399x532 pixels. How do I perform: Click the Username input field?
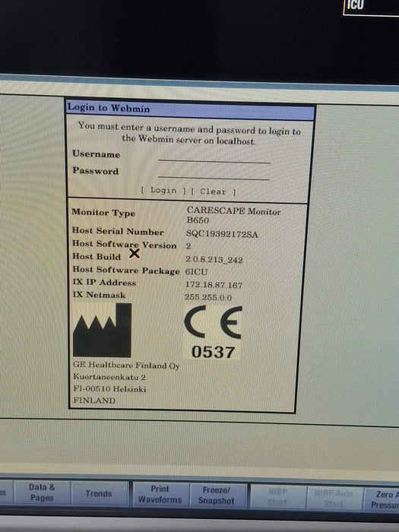214,157
